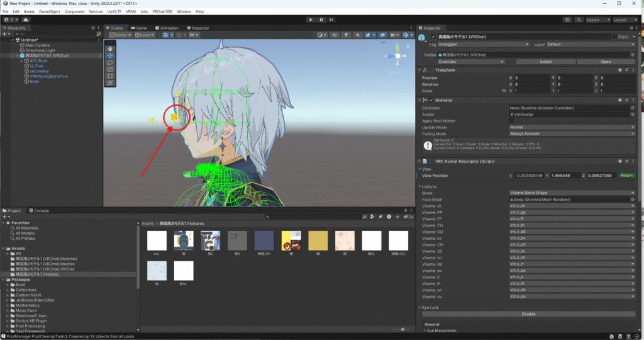Toggle GameObject active checkbox in Inspector

click(433, 37)
